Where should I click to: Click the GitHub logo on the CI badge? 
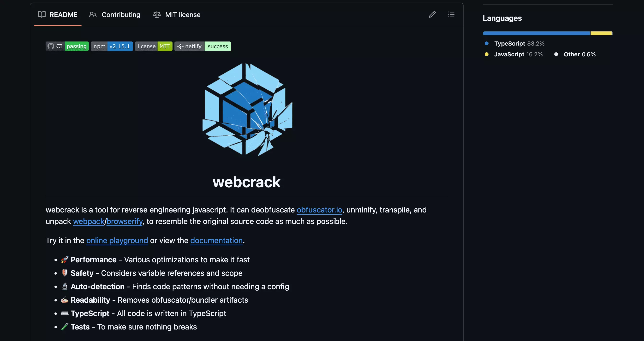51,46
